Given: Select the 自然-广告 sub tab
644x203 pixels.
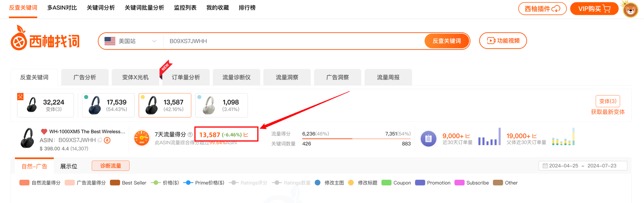Looking at the screenshot, I should click(x=34, y=166).
